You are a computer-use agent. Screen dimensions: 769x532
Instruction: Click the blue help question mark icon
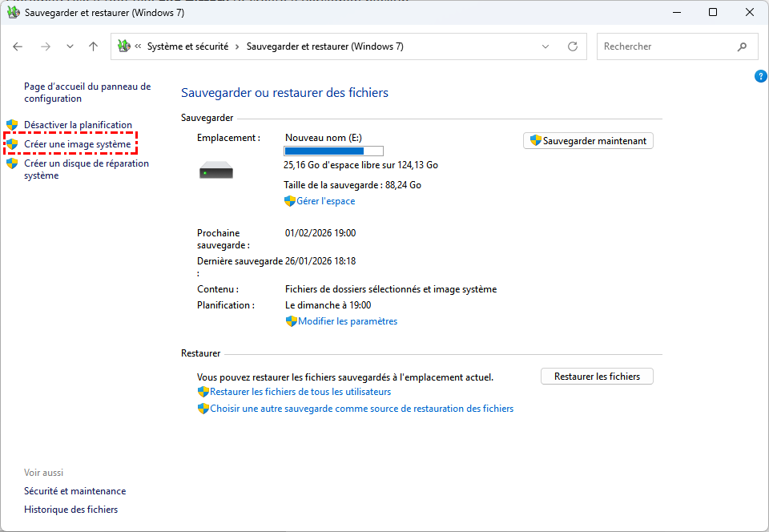(x=761, y=76)
